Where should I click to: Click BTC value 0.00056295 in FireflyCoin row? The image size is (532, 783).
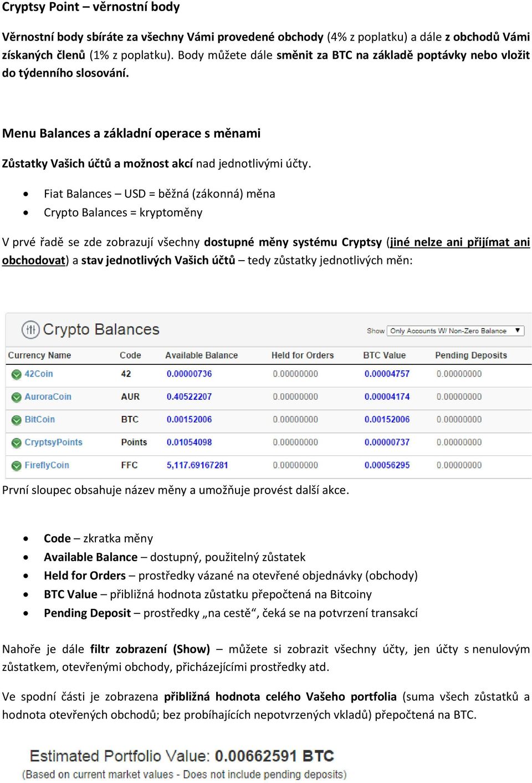tap(387, 465)
